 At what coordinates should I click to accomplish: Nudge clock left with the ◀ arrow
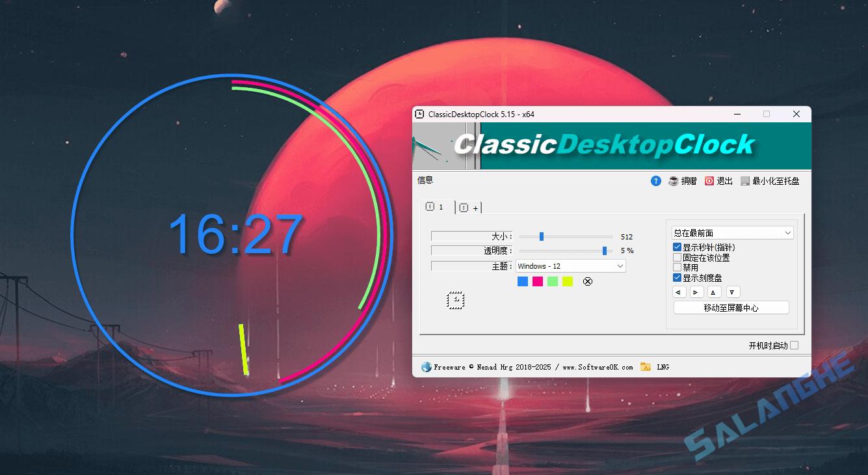679,292
